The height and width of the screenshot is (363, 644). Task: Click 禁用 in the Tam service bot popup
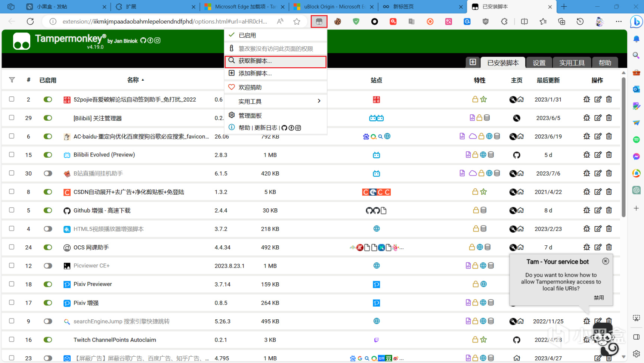pos(599,298)
